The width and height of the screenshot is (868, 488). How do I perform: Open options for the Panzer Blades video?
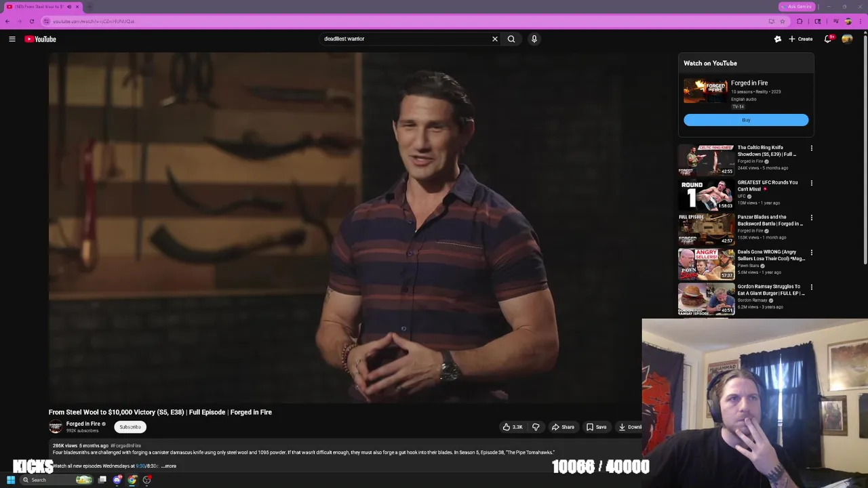click(812, 218)
